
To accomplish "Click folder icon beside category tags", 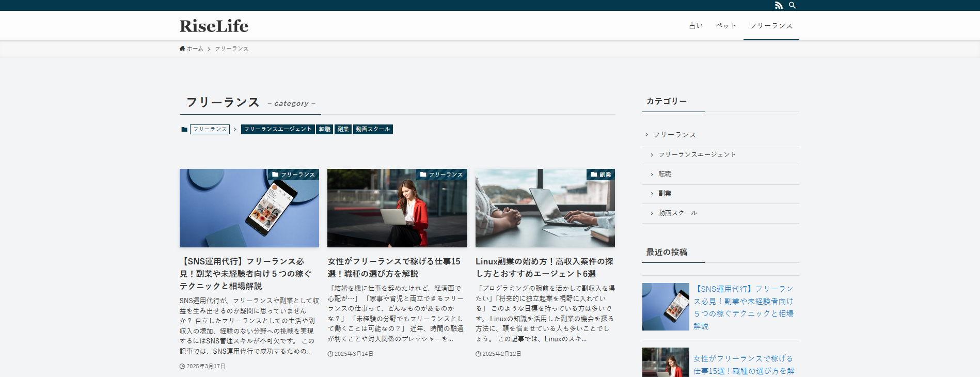I will click(x=184, y=130).
